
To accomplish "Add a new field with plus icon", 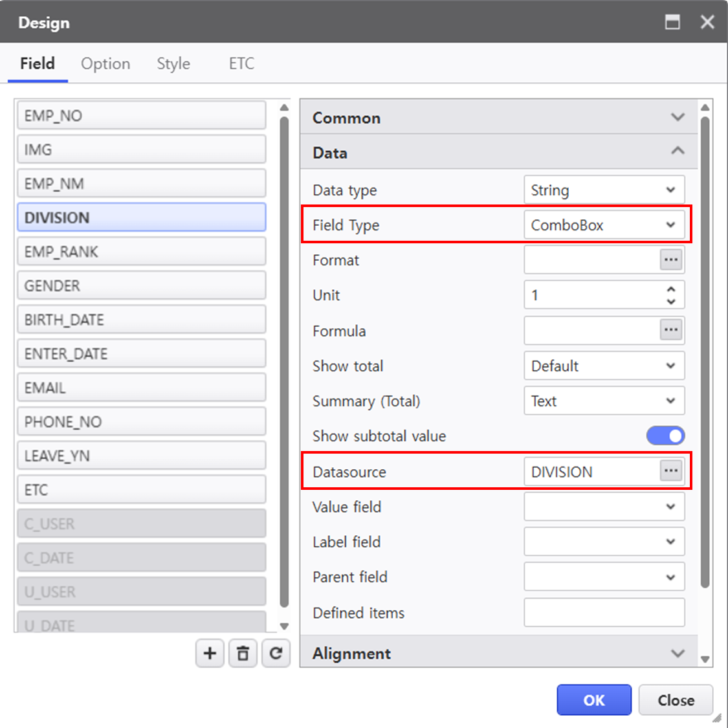I will coord(210,653).
